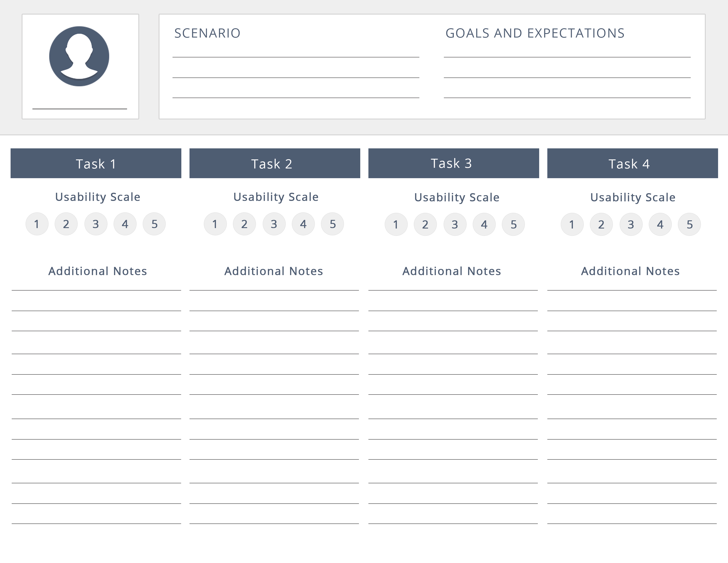The width and height of the screenshot is (728, 563).
Task: Select rating 1 on Task 3 usability scale
Action: click(396, 225)
